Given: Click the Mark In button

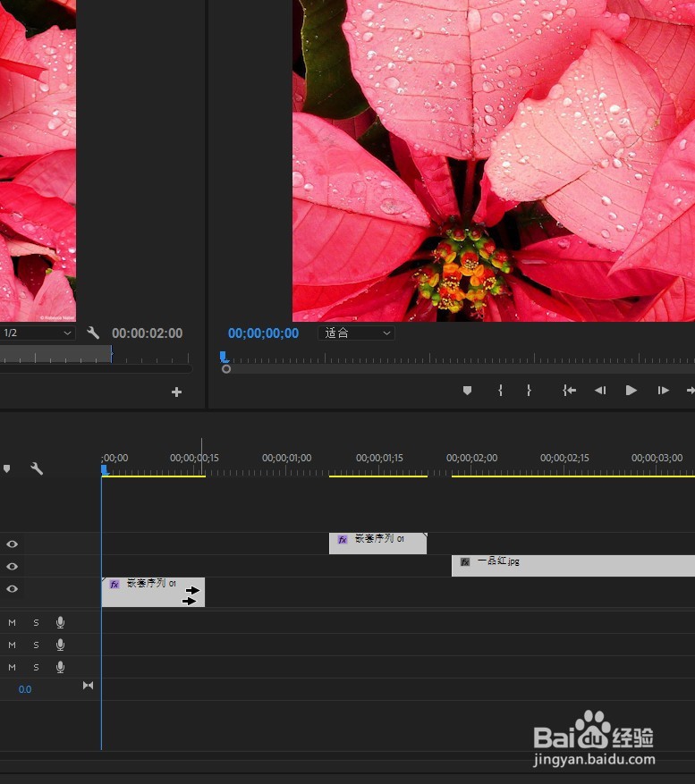Looking at the screenshot, I should [x=500, y=391].
